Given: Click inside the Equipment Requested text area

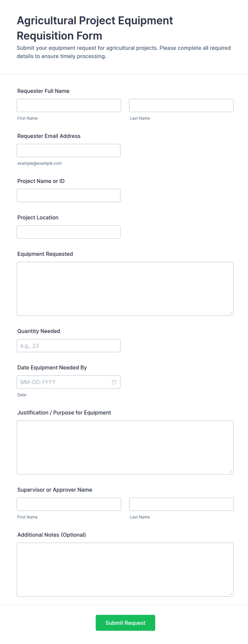Looking at the screenshot, I should pos(125,289).
